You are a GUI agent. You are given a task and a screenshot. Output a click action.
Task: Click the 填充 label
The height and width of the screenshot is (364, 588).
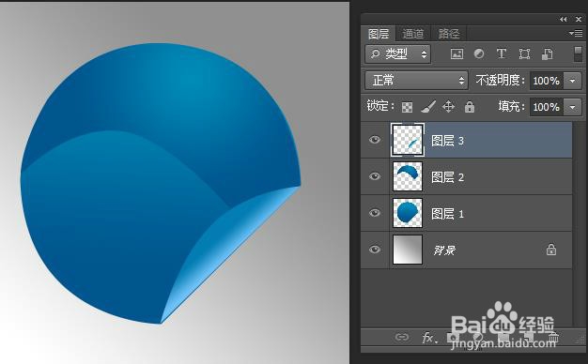tap(511, 107)
